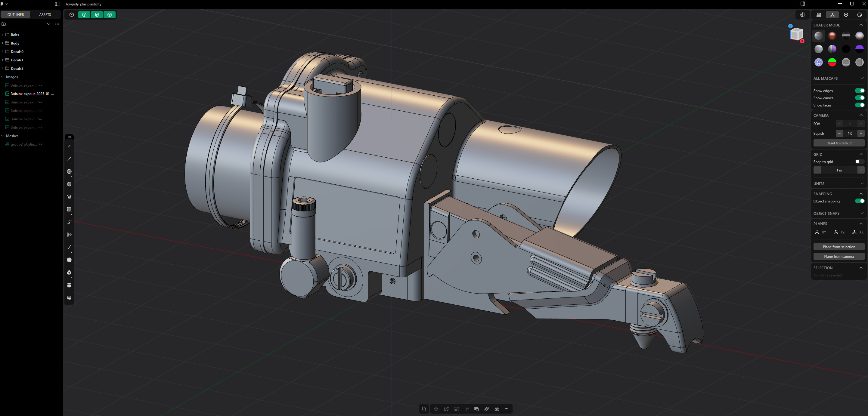Image resolution: width=868 pixels, height=416 pixels.
Task: Turn off Show edges
Action: (860, 91)
